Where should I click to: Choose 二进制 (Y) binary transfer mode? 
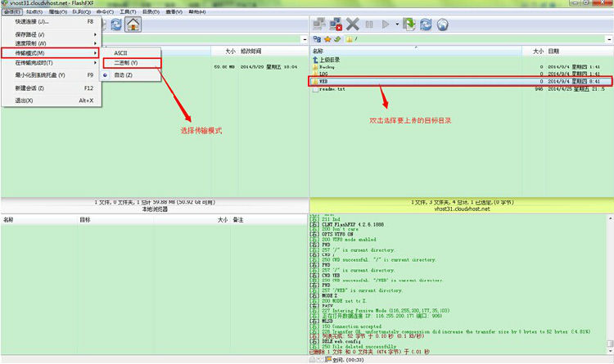coord(125,63)
